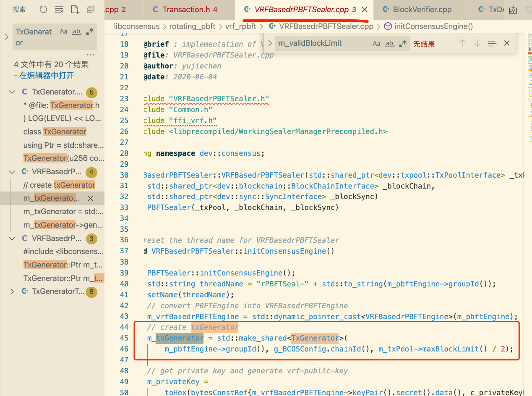Toggle search details ellipsis button
The height and width of the screenshot is (396, 532).
point(91,55)
